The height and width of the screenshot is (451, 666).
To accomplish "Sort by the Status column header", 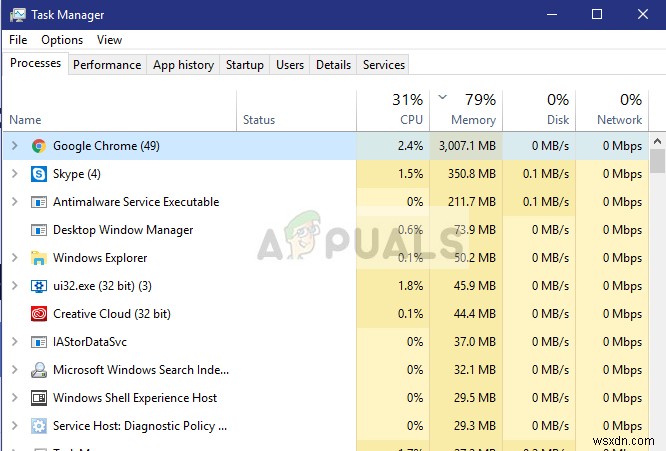I will [x=296, y=110].
